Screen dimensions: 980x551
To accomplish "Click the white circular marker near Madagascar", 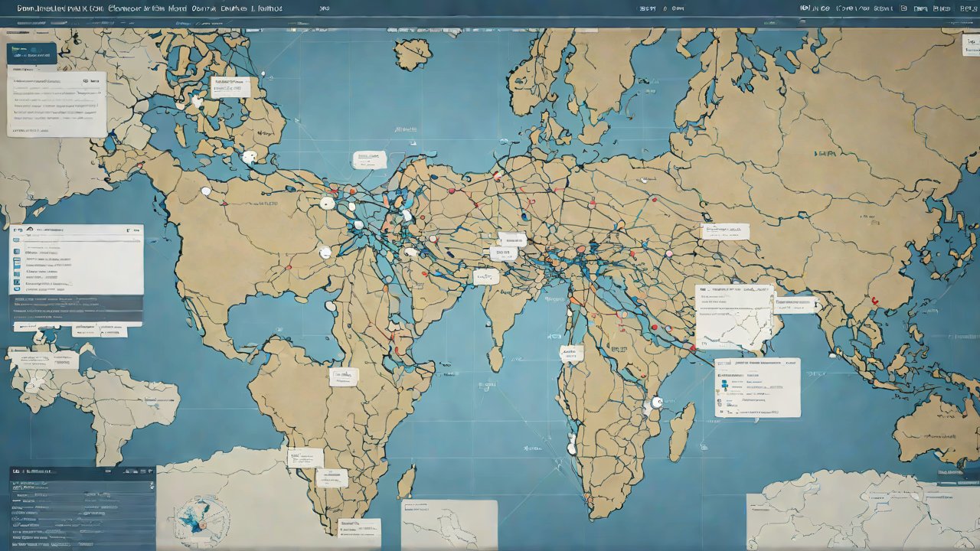I will 656,402.
